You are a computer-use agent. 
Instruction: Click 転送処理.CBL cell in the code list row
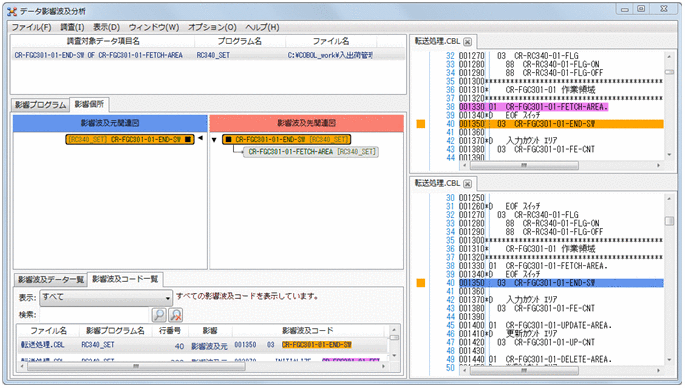pyautogui.click(x=42, y=345)
